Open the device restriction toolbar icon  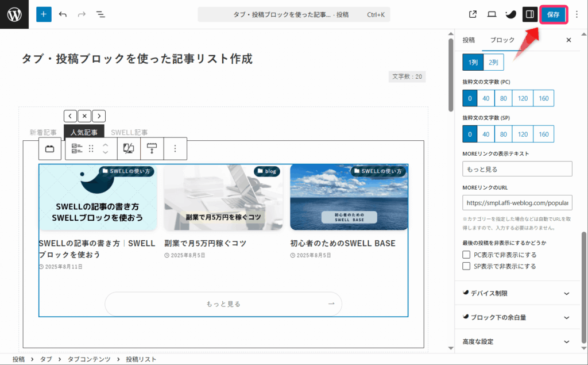tap(129, 149)
